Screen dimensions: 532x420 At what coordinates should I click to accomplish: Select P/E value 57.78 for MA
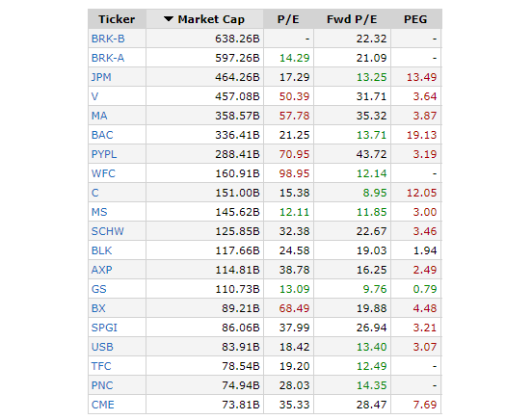pos(295,116)
